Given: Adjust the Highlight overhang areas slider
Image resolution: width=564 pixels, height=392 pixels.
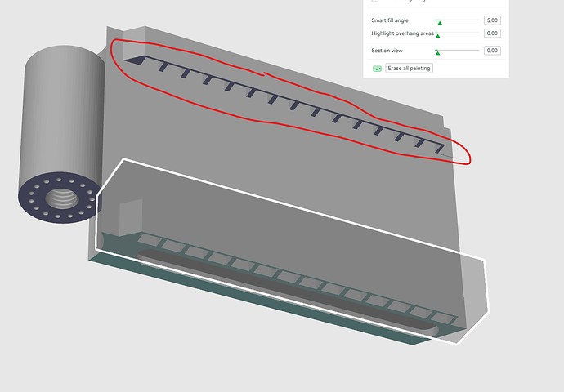Looking at the screenshot, I should tap(457, 34).
